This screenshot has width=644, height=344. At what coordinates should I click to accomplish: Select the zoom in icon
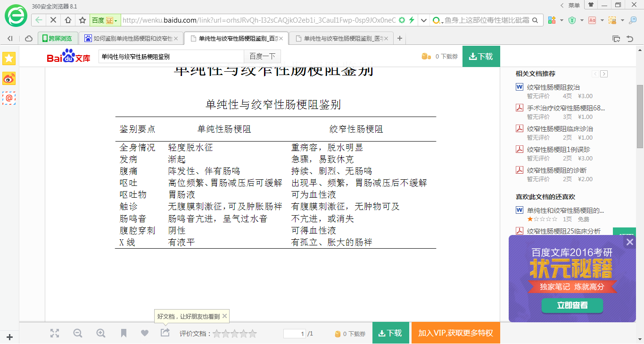point(100,333)
